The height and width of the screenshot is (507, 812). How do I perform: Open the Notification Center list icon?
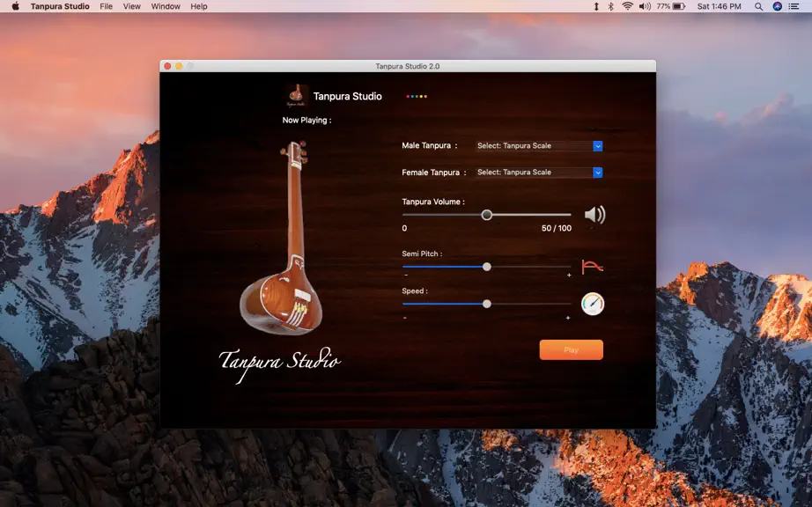pos(794,6)
